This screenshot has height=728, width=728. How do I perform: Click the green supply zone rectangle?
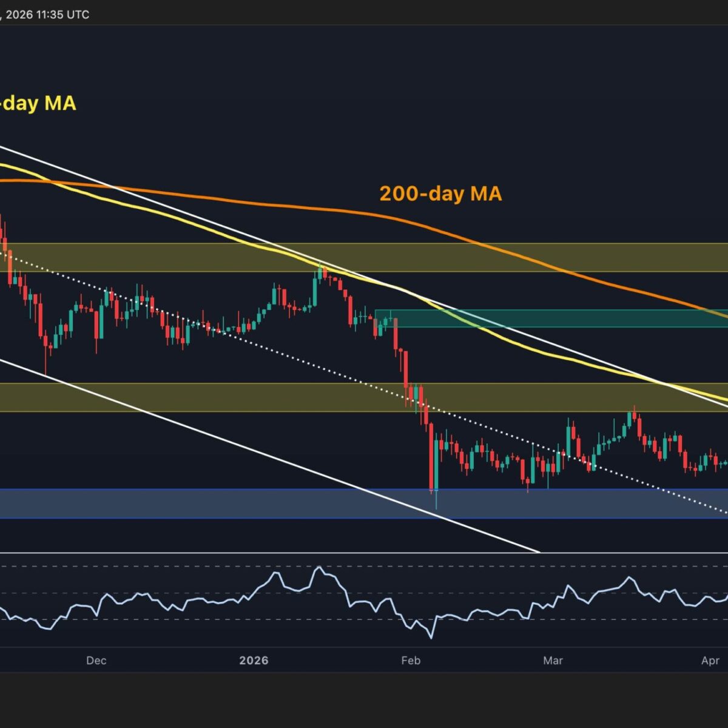[546, 318]
